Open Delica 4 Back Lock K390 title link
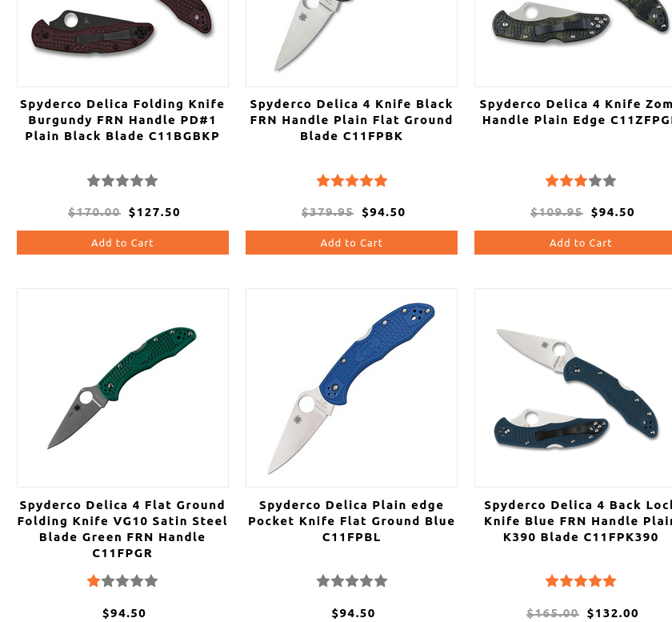 coord(578,521)
